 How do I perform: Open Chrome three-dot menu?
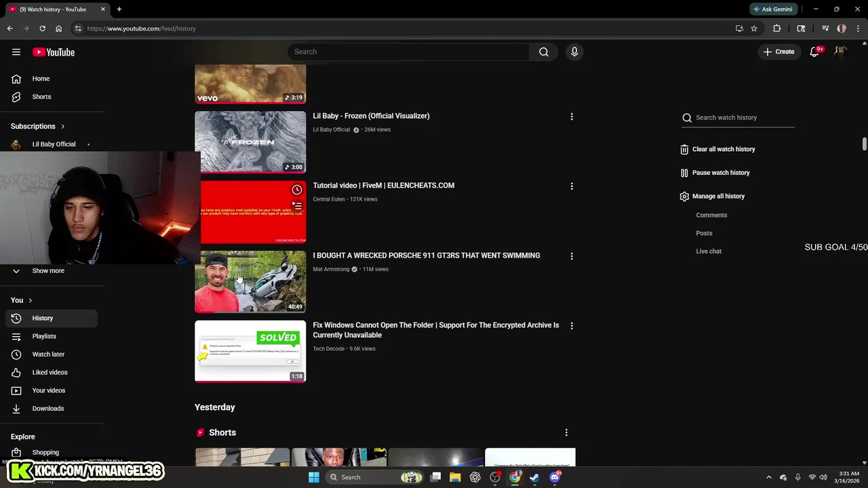click(x=858, y=28)
